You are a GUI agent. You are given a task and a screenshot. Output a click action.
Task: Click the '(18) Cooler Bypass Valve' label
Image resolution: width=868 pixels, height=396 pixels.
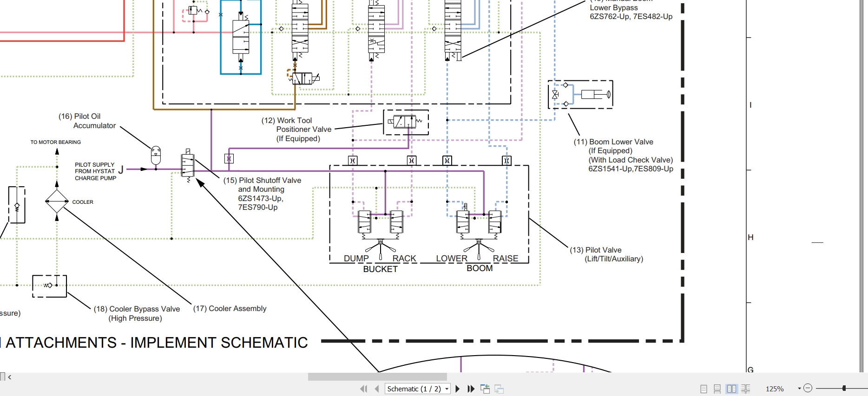[x=137, y=313]
